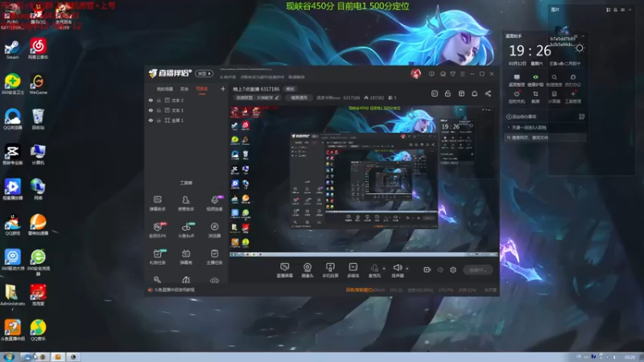Open the 全民乐PK tool
This screenshot has width=644, height=362.
(x=157, y=230)
